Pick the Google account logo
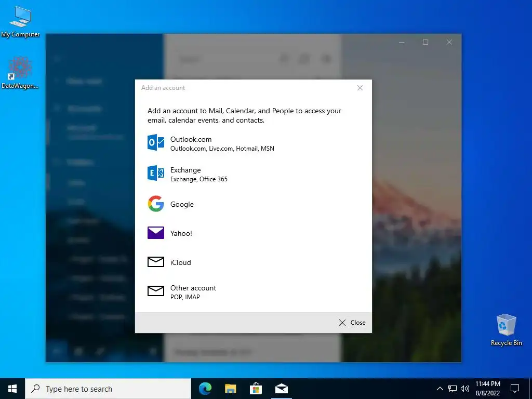The image size is (532, 399). pos(156,204)
